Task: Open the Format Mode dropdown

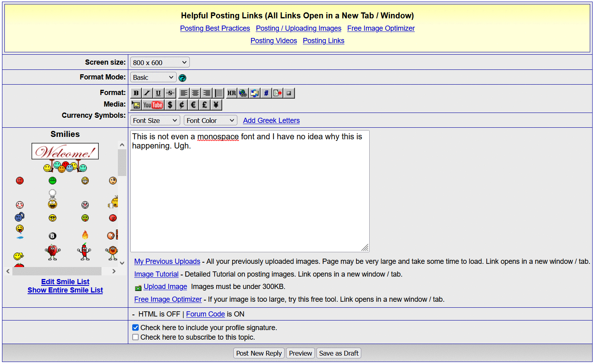Action: (x=153, y=77)
